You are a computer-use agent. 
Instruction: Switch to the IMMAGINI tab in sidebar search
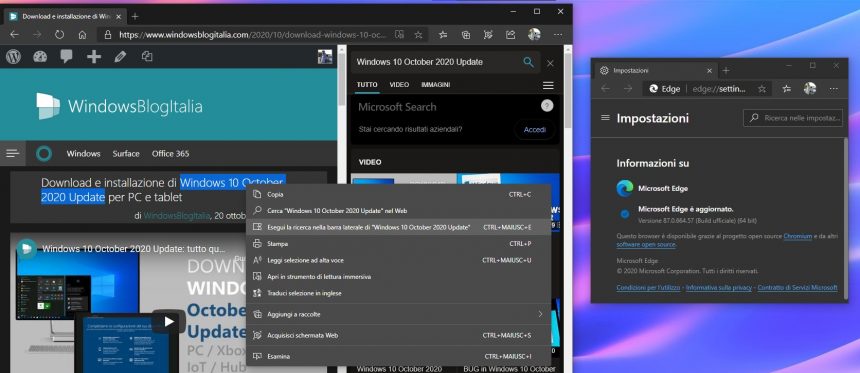click(x=435, y=85)
